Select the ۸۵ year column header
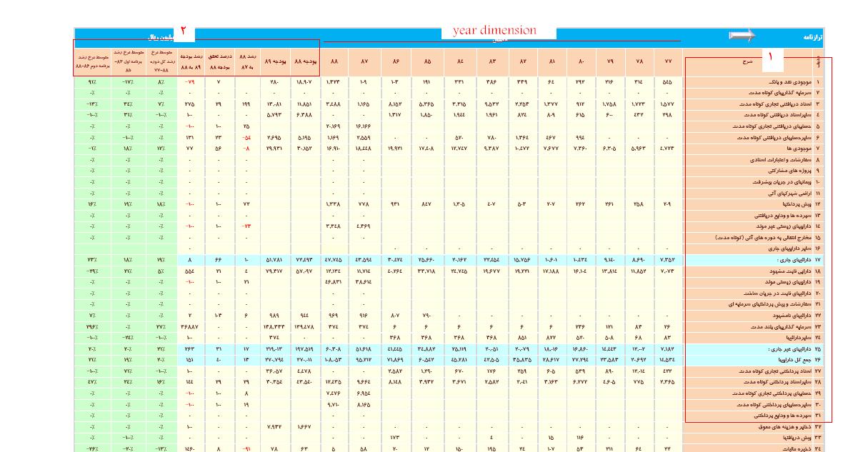This screenshot has height=452, width=868. (427, 62)
